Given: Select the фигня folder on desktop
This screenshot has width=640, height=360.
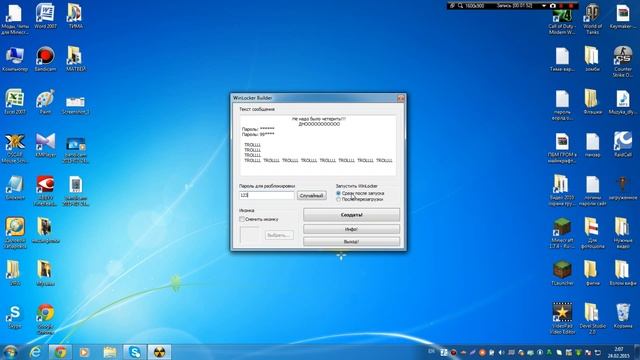Looking at the screenshot, I should pos(592,273).
